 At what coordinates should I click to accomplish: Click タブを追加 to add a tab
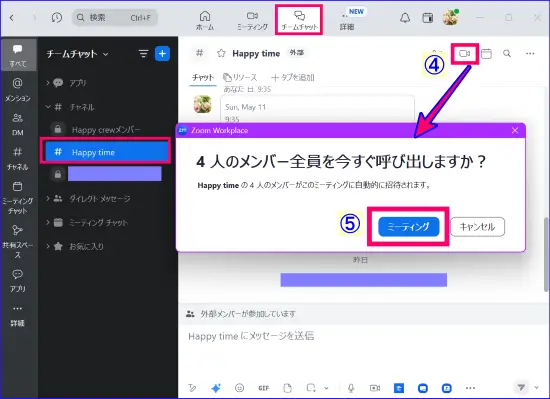[x=293, y=77]
